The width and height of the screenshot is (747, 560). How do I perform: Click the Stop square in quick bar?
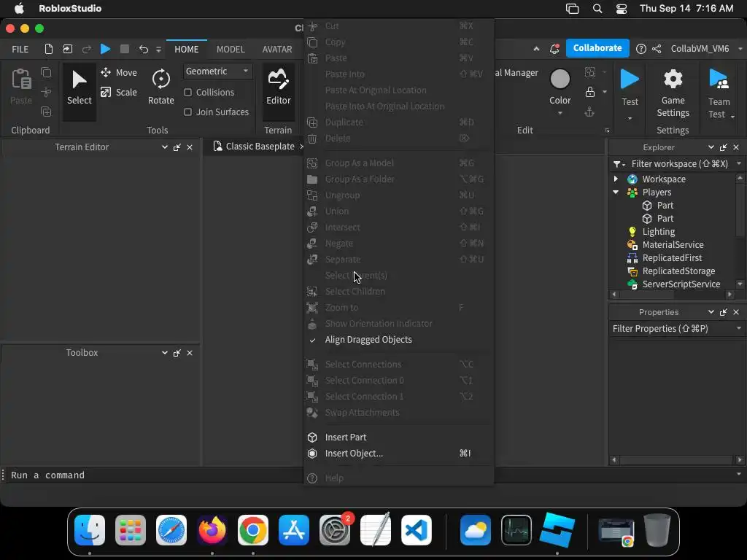pyautogui.click(x=124, y=49)
